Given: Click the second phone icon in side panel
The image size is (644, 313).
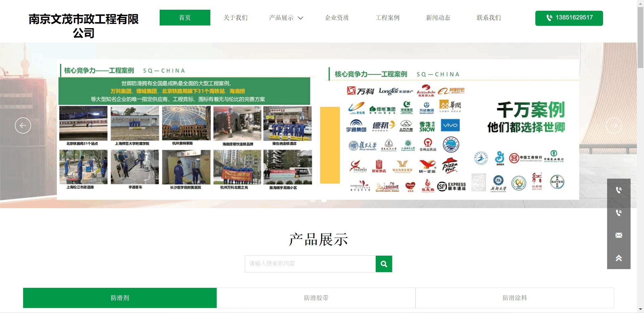Looking at the screenshot, I should pos(619,212).
